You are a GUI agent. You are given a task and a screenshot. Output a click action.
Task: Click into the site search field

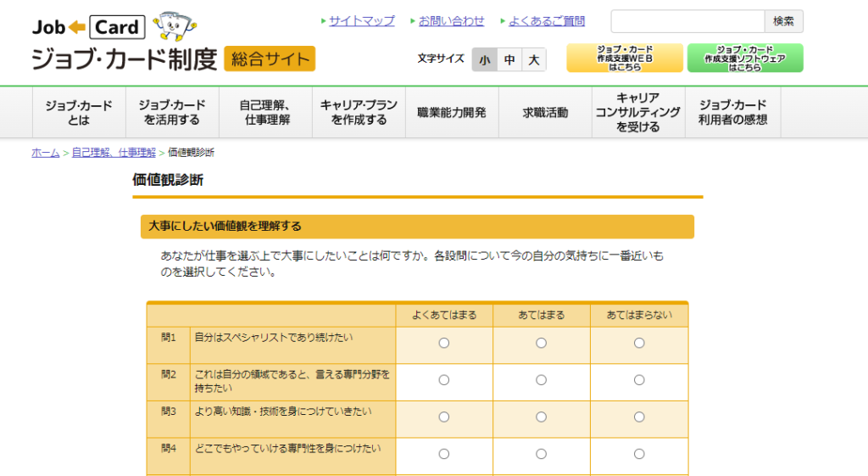click(x=687, y=21)
